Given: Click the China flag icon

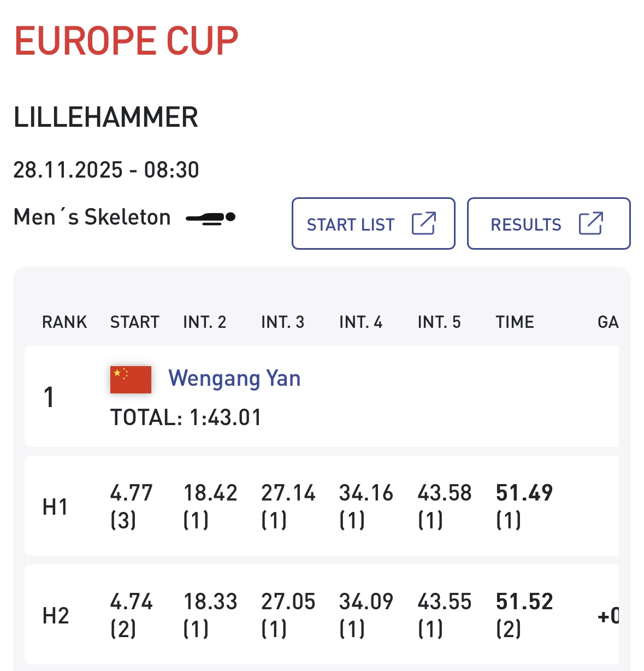Looking at the screenshot, I should pyautogui.click(x=131, y=379).
